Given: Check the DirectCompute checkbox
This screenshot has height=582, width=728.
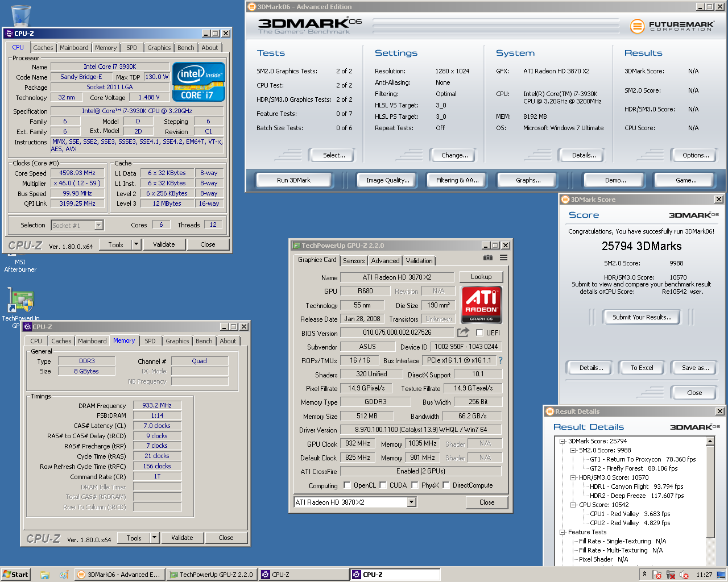Looking at the screenshot, I should tap(446, 485).
